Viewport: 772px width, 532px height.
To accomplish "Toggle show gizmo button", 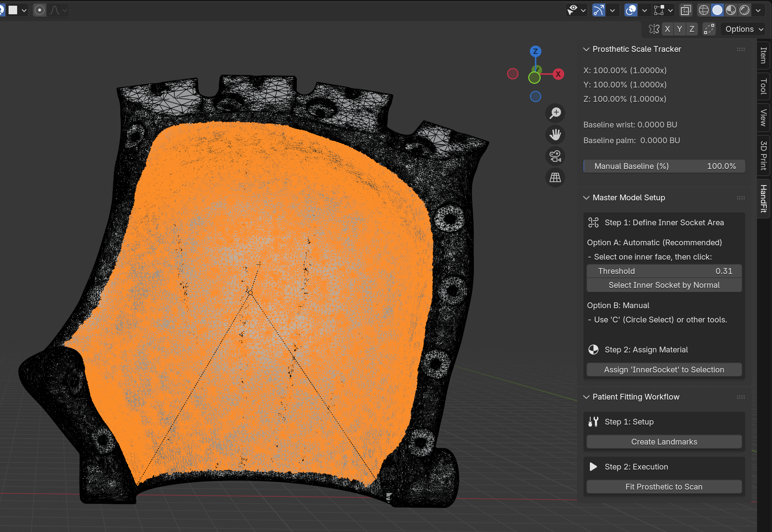I will [599, 10].
